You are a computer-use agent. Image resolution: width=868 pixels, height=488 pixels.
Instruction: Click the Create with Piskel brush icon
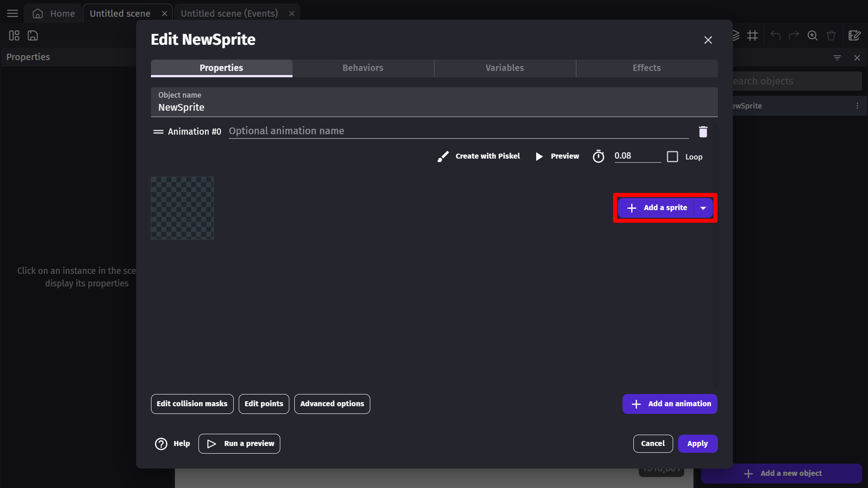[443, 156]
